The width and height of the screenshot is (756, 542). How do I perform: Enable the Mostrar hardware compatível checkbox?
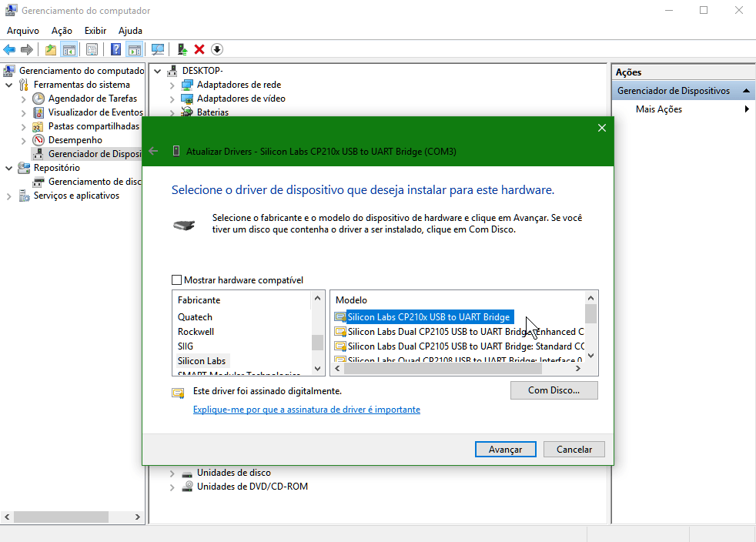click(x=177, y=280)
